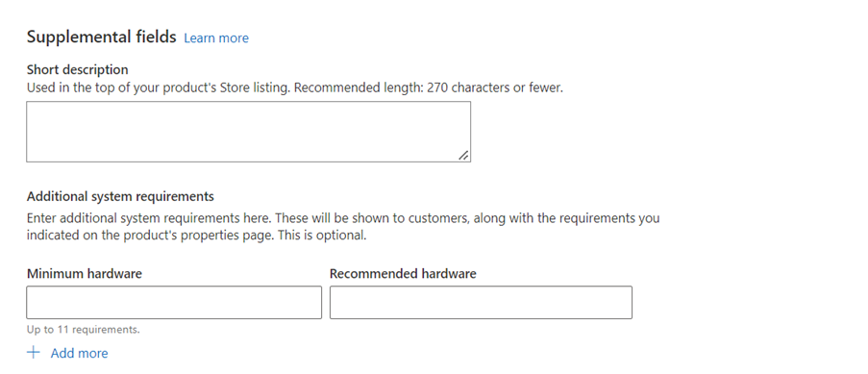The image size is (868, 374).
Task: Click inside the Recommended hardware field
Action: (481, 303)
